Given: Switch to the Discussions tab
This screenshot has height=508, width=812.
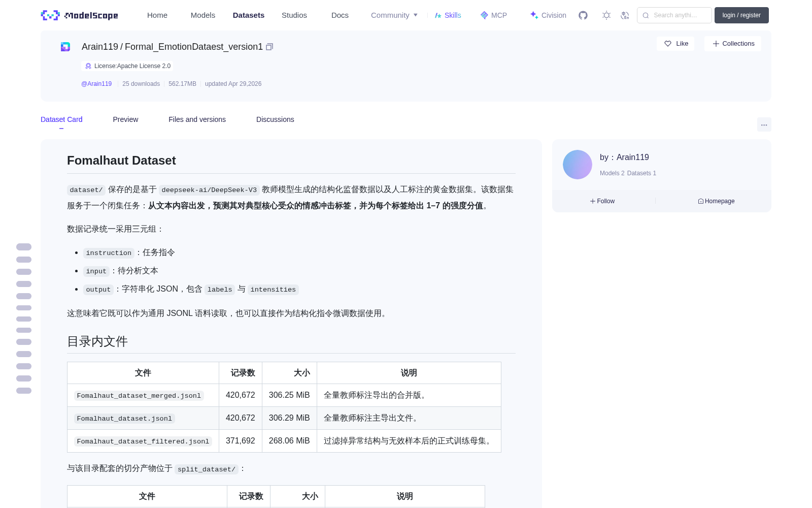Looking at the screenshot, I should click(275, 119).
